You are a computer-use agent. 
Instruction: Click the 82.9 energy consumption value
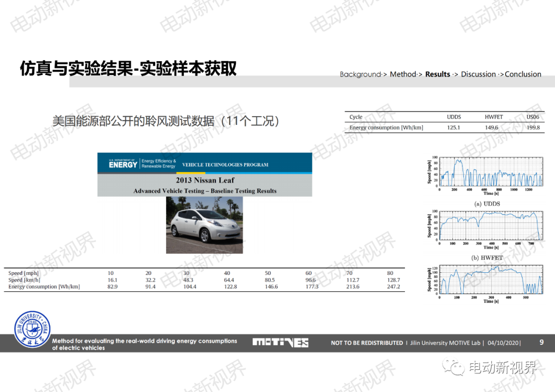(x=112, y=287)
